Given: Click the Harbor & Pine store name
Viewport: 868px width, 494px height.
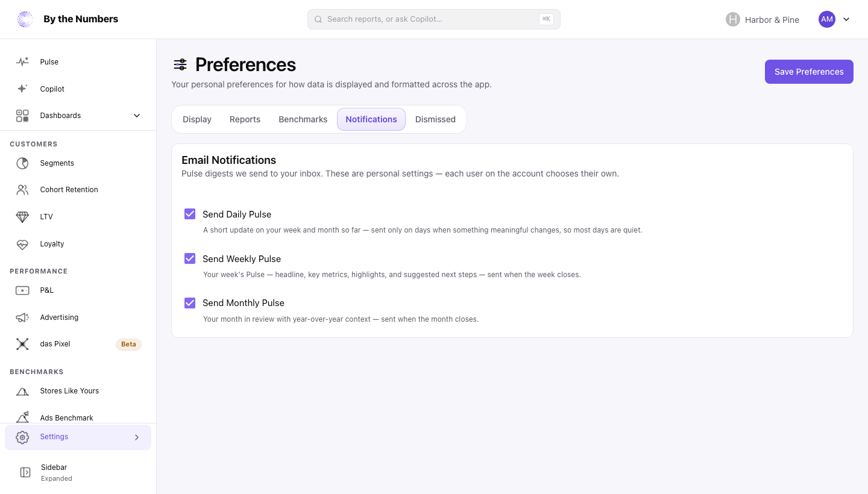Looking at the screenshot, I should [x=772, y=20].
